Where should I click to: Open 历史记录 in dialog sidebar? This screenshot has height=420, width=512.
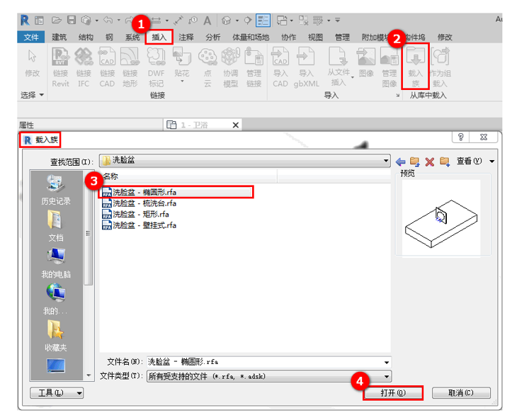coord(56,190)
